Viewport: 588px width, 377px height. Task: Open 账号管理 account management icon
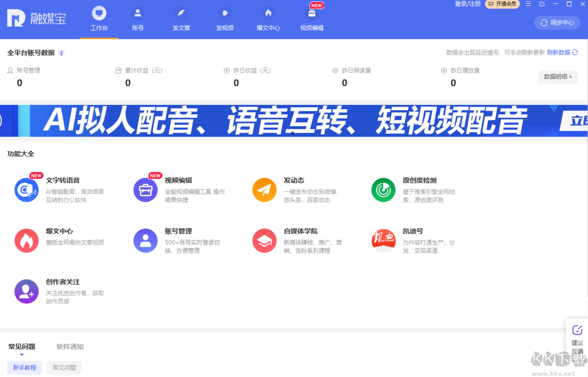[x=146, y=240]
